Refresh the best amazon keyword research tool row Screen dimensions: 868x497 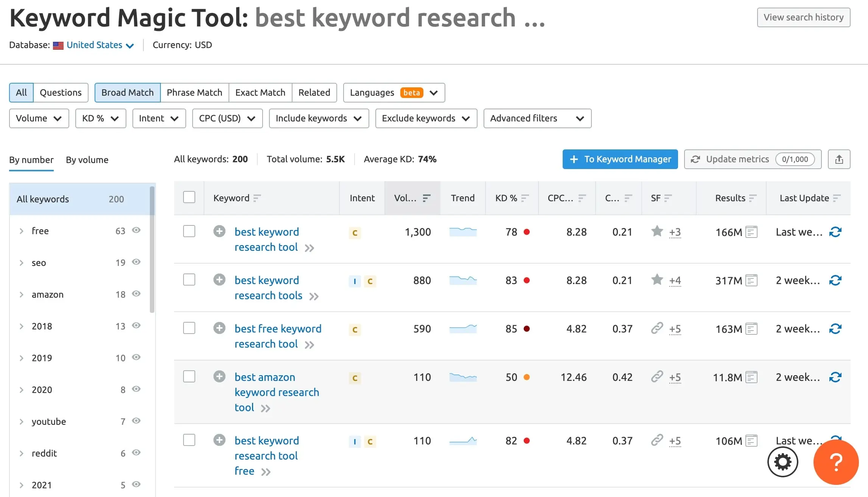(x=835, y=377)
